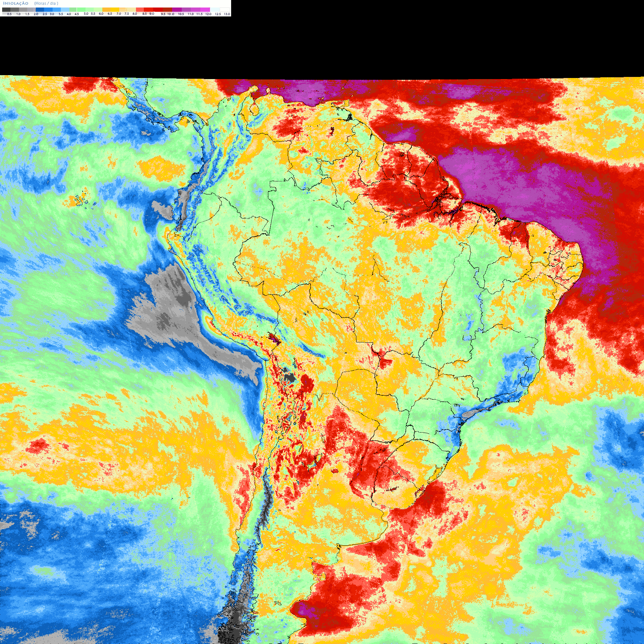
Task: Click the 'INSOLAÇÃO' legend title
Action: [16, 3]
